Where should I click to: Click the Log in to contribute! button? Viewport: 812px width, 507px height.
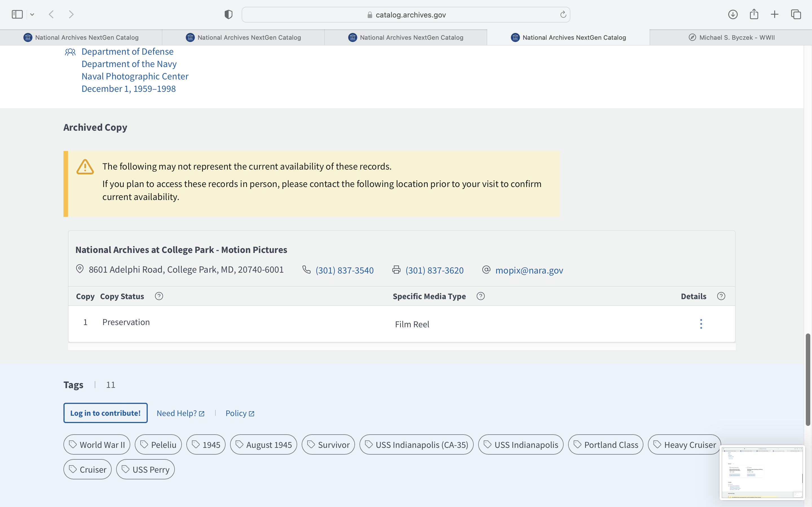[x=105, y=413]
